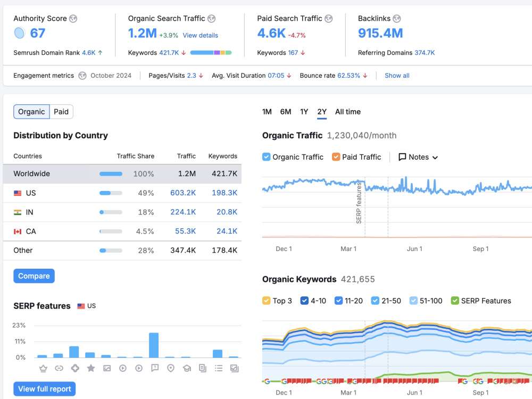Select the 6M time range tab
532x399 pixels.
point(286,112)
